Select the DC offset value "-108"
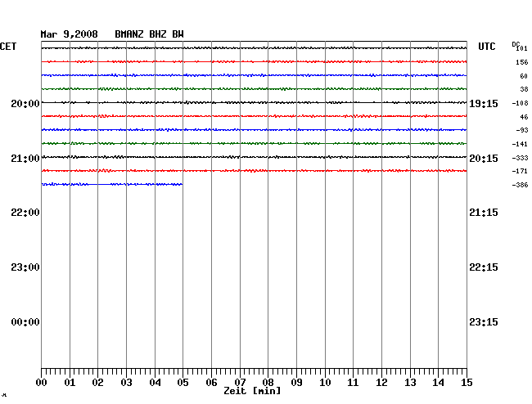 pyautogui.click(x=520, y=103)
